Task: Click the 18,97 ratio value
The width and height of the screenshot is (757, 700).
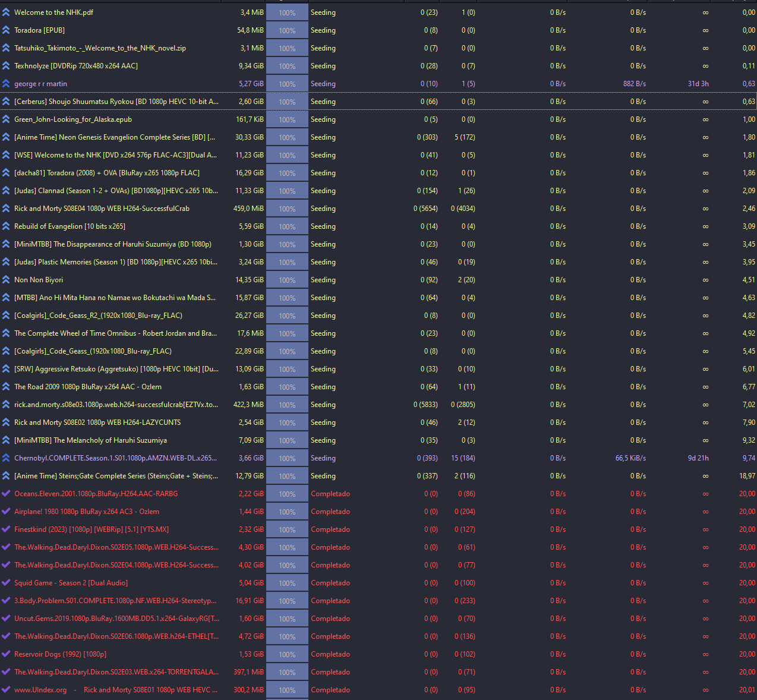Action: click(x=747, y=476)
